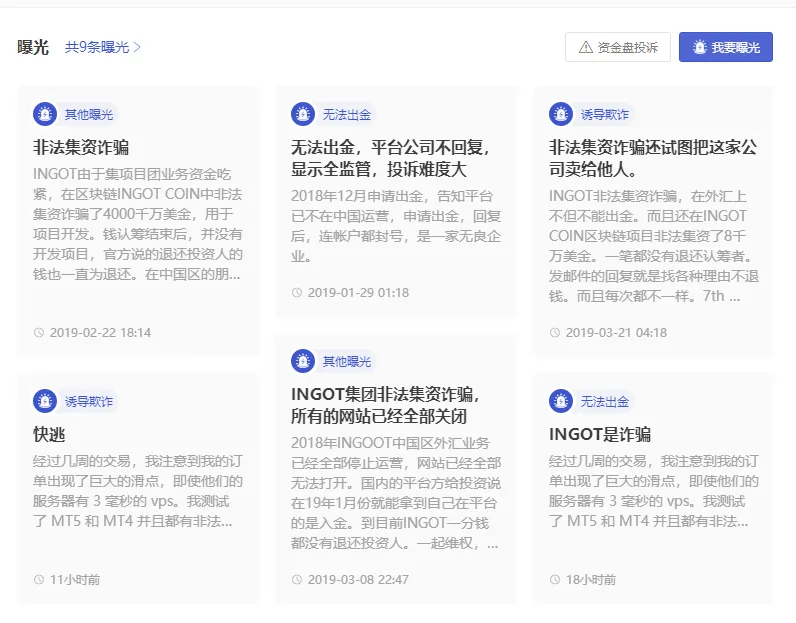Click the 资金盘投诉 button
The width and height of the screenshot is (796, 623).
coord(618,47)
